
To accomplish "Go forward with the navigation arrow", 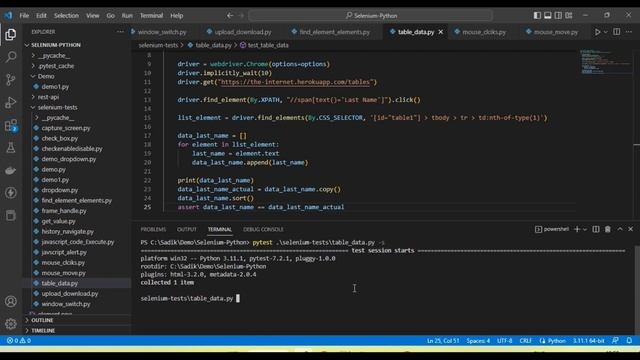I will tap(241, 16).
